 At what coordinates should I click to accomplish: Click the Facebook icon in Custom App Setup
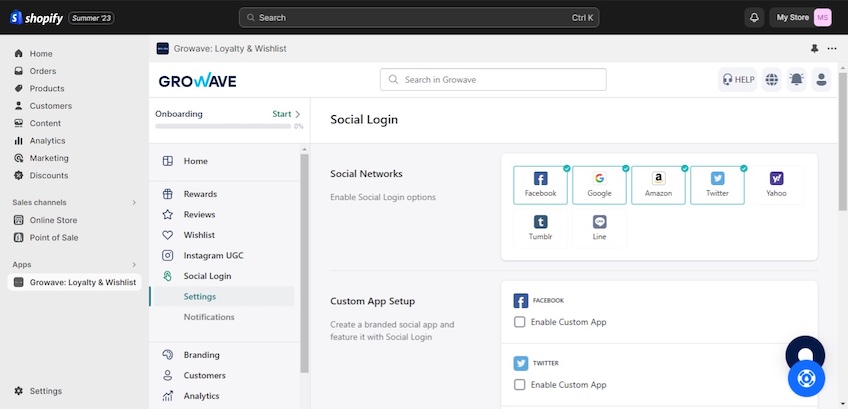click(x=521, y=301)
